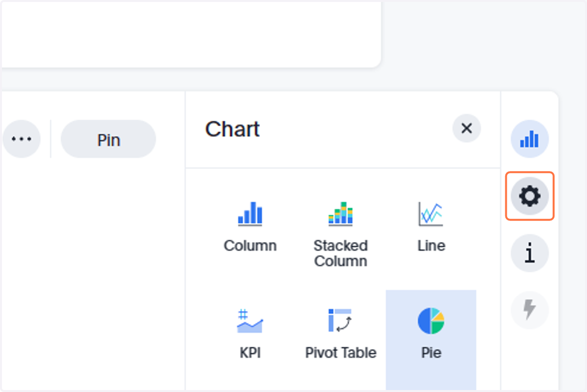The image size is (587, 392).
Task: Click the Pin button
Action: (108, 139)
